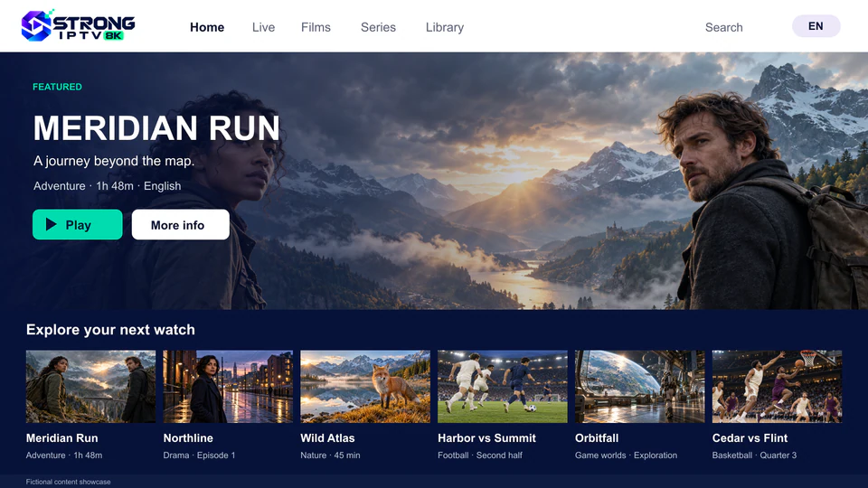Click "Drama · Episode 1" subtitle
Image resolution: width=868 pixels, height=488 pixels.
(199, 455)
